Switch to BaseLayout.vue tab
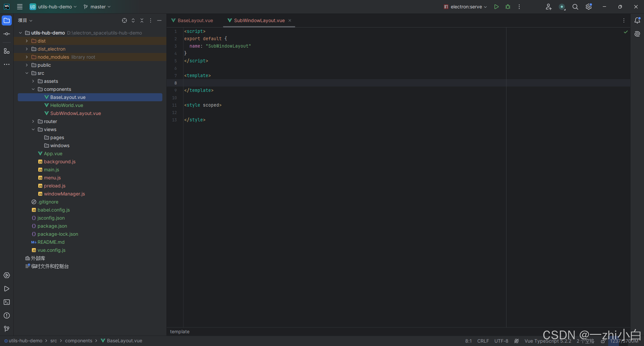This screenshot has height=346, width=644. [192, 20]
